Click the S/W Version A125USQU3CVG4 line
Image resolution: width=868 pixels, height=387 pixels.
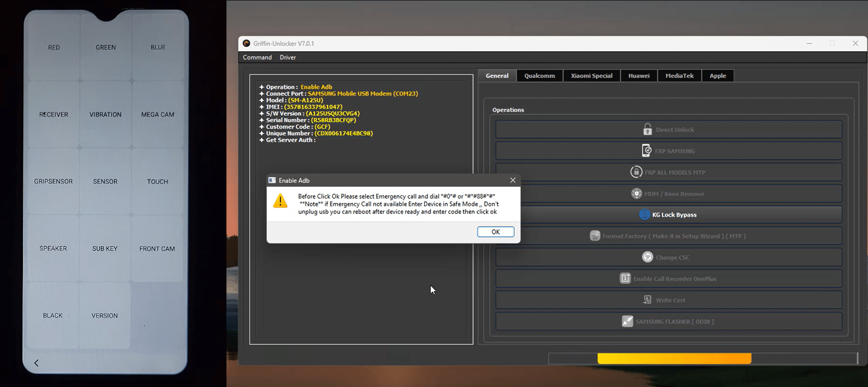(x=309, y=113)
